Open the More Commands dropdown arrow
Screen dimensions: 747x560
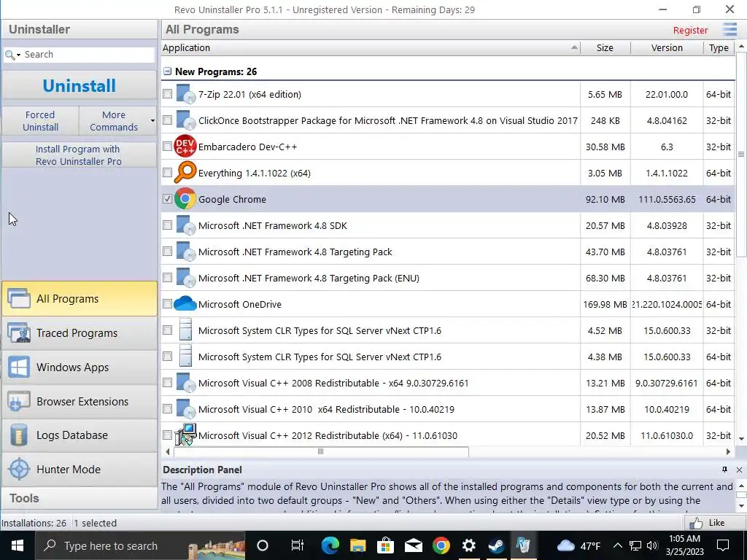pos(152,120)
